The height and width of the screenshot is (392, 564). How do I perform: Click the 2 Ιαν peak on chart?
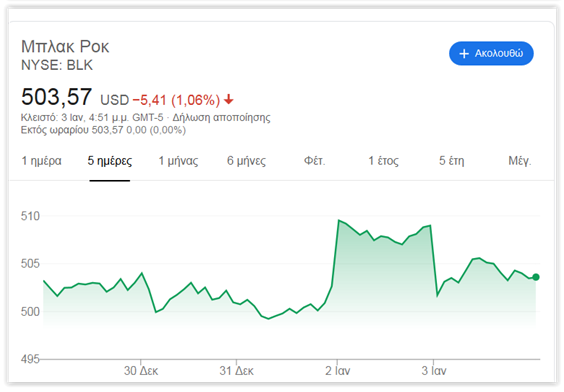338,220
